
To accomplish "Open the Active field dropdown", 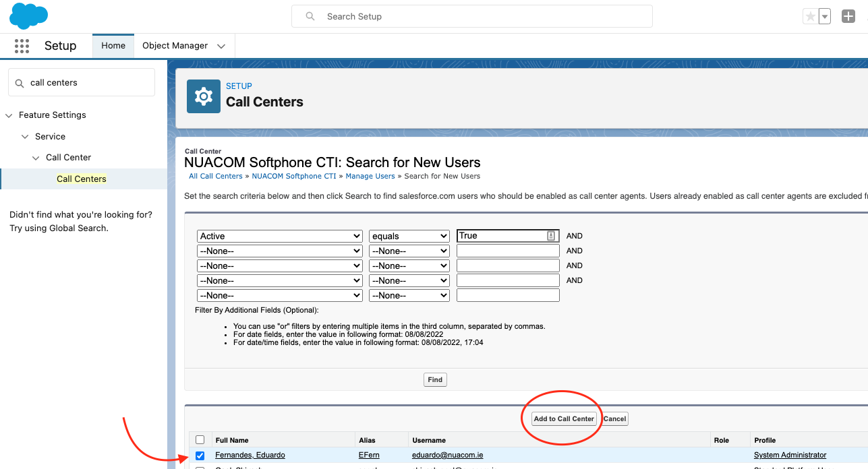I will pos(280,237).
